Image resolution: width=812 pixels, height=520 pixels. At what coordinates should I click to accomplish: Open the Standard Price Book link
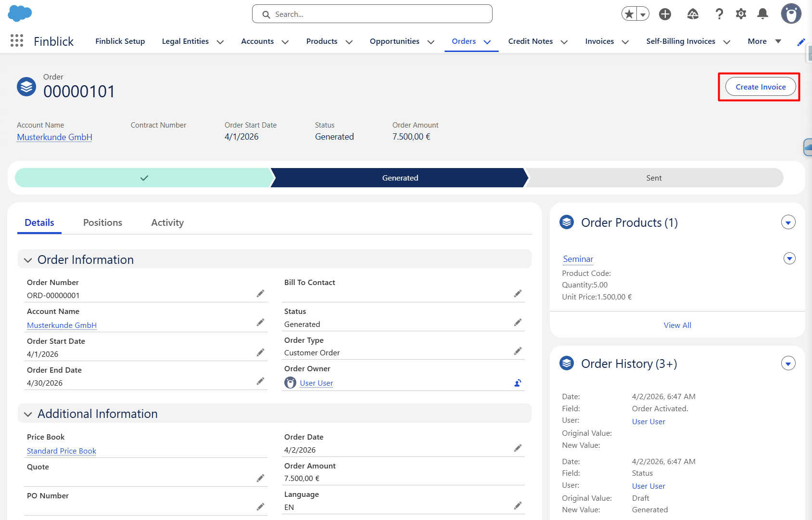click(62, 451)
